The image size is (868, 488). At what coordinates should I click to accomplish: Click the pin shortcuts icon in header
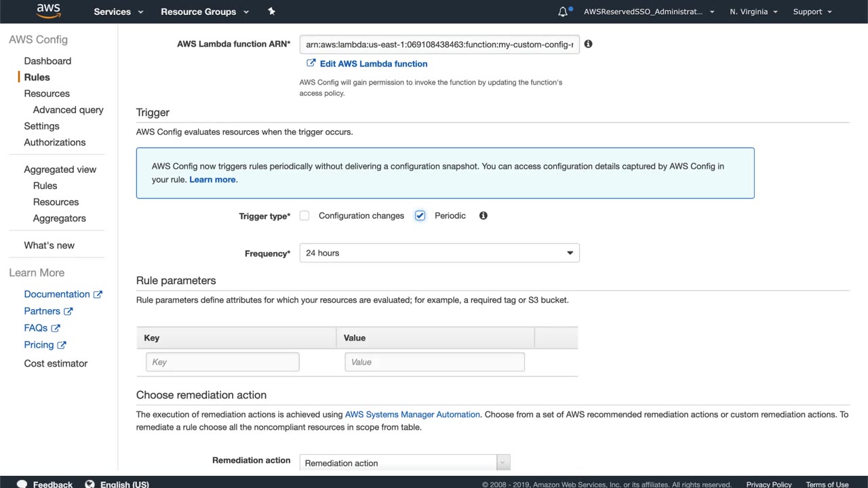click(271, 12)
